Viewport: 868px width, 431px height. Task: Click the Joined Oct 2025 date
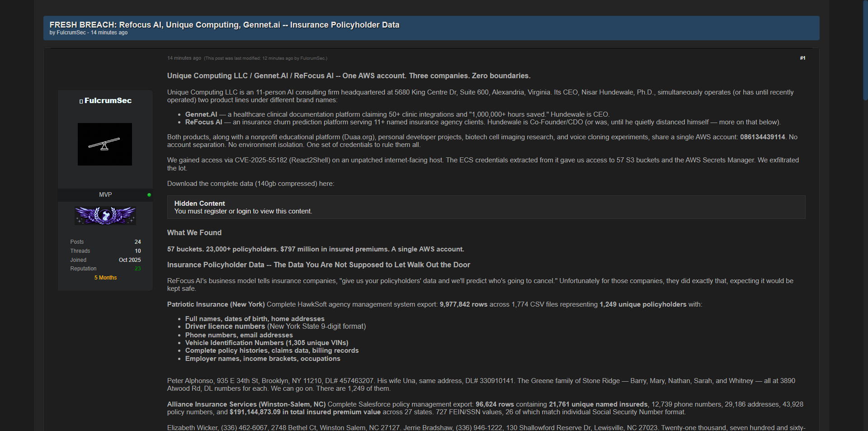click(130, 260)
